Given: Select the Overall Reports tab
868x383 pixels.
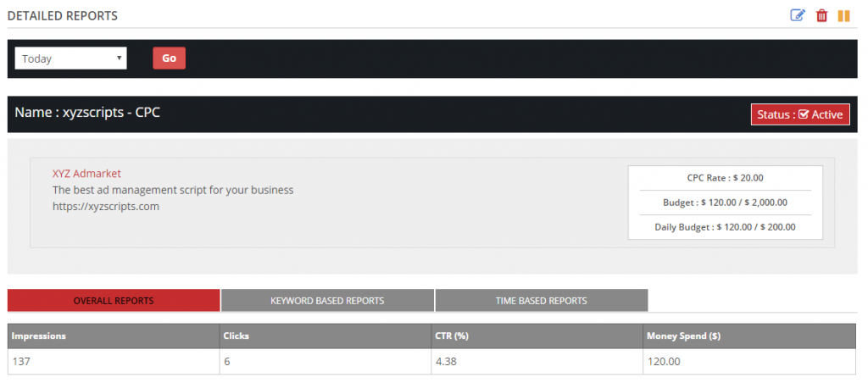Looking at the screenshot, I should [114, 301].
